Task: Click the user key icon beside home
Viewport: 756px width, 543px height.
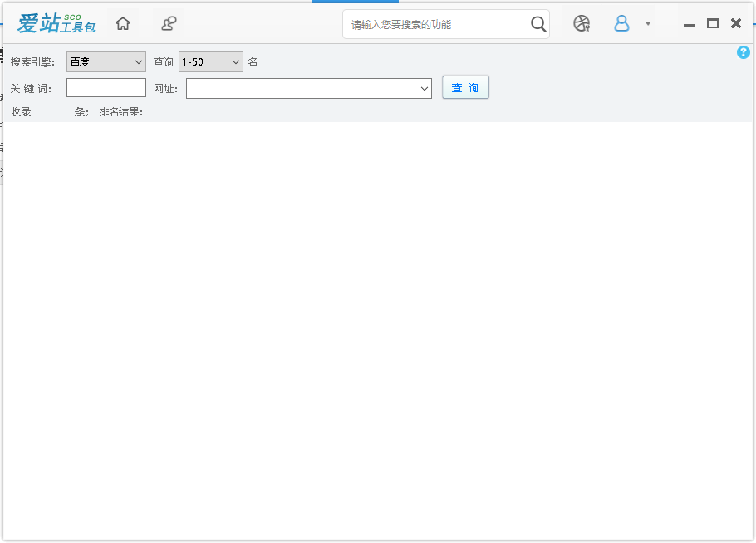Action: [169, 23]
